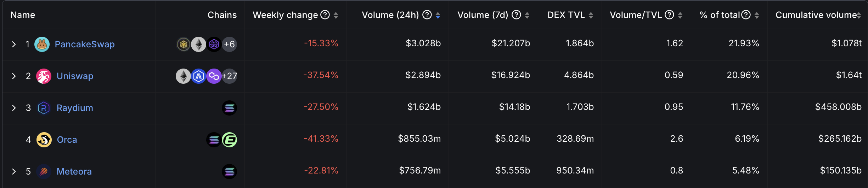The image size is (868, 188).
Task: Expand the PancakeSwap row
Action: point(14,44)
